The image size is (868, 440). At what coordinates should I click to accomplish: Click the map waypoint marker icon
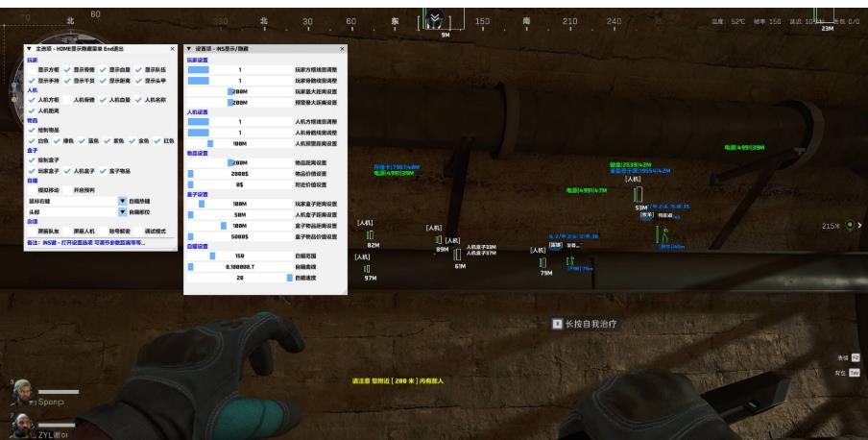point(850,226)
